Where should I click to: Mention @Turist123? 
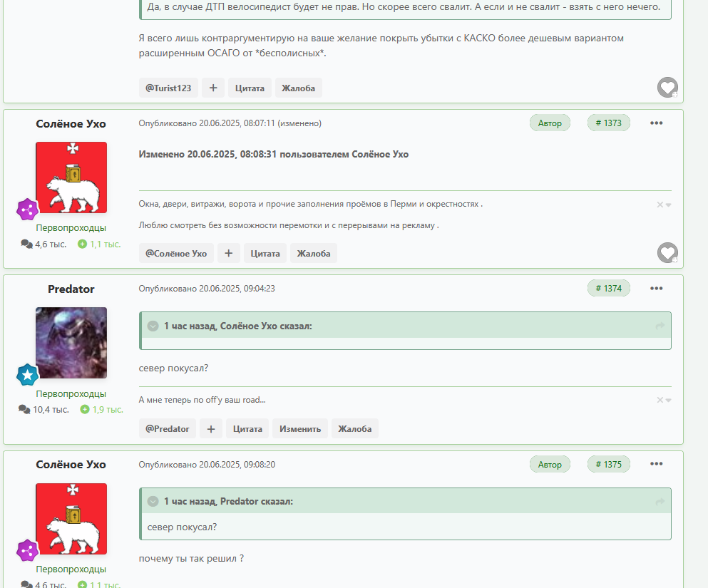tap(168, 88)
